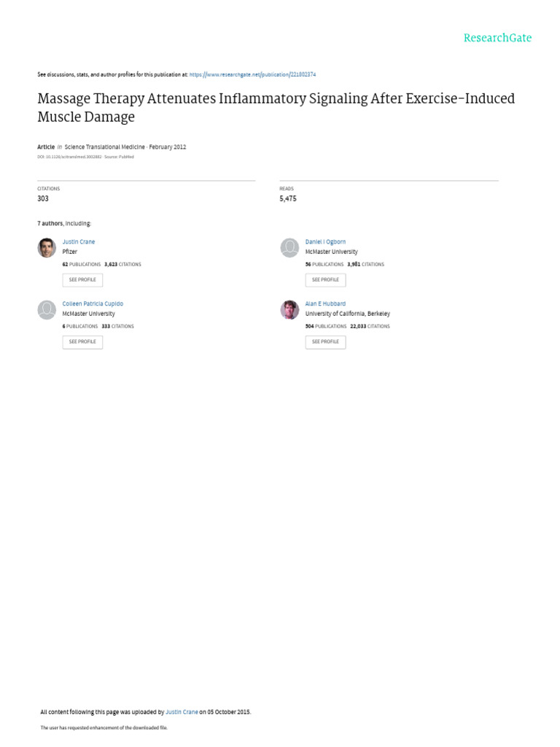This screenshot has width=560, height=747.
Task: Click See Profile under Alan E Hubbard
Action: pos(325,341)
